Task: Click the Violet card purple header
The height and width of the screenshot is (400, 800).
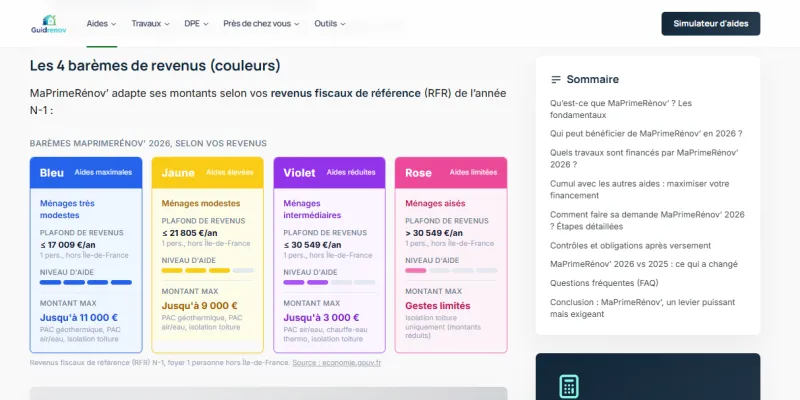Action: pyautogui.click(x=330, y=173)
